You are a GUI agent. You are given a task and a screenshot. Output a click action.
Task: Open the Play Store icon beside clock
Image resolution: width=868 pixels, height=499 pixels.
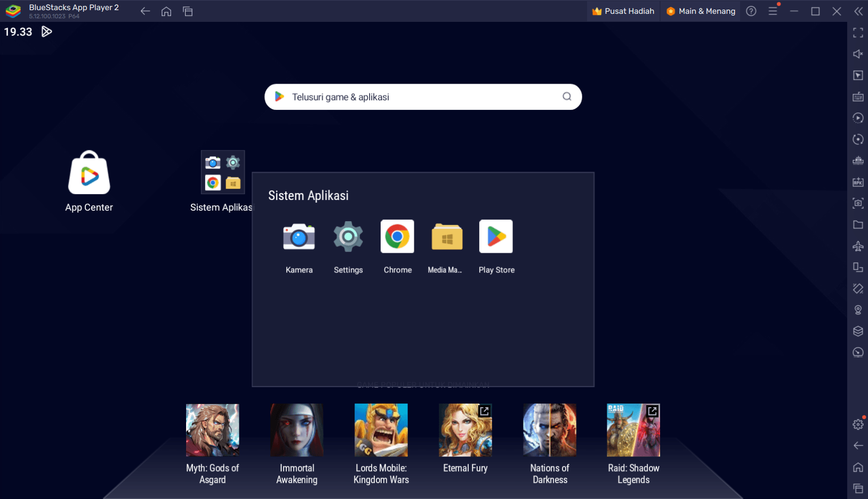coord(47,31)
